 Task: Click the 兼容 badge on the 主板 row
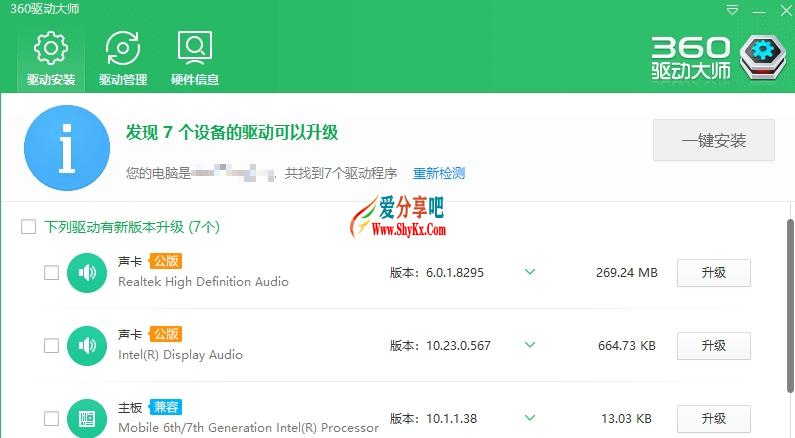166,407
